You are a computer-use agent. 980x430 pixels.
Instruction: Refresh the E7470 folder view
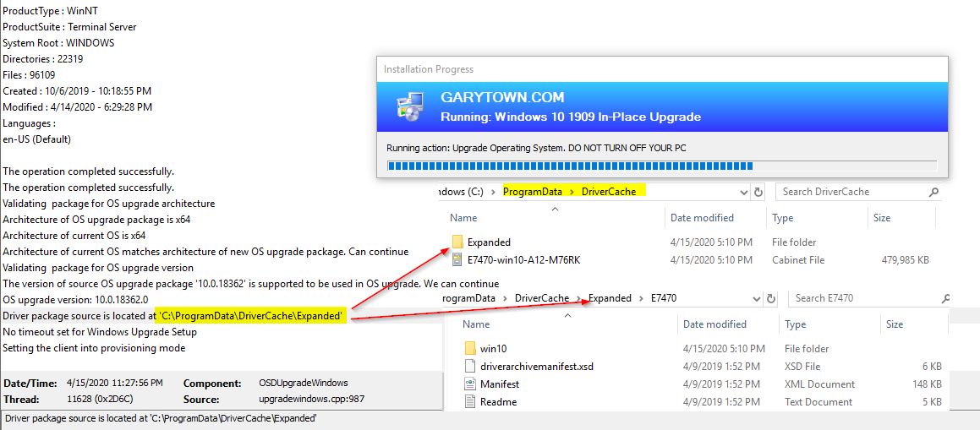point(771,298)
